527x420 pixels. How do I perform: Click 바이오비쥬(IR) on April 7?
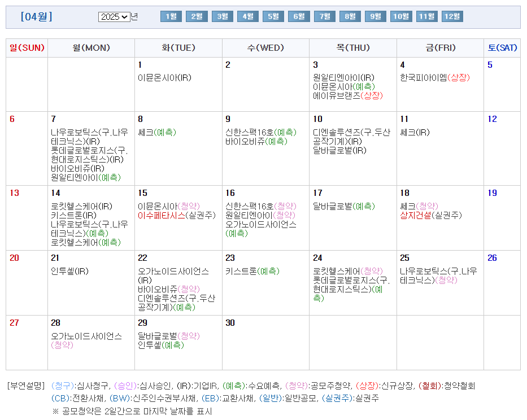click(x=77, y=169)
